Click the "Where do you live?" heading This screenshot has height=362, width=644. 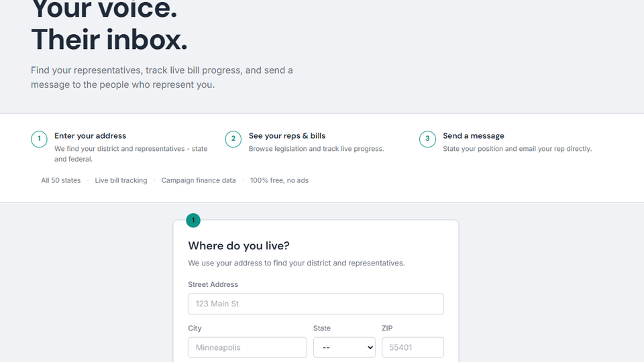point(238,246)
